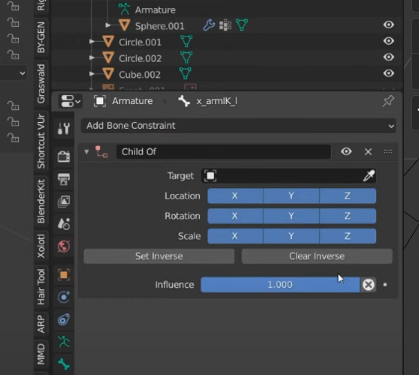Toggle Scale X axis
Image resolution: width=419 pixels, height=375 pixels.
(x=235, y=236)
